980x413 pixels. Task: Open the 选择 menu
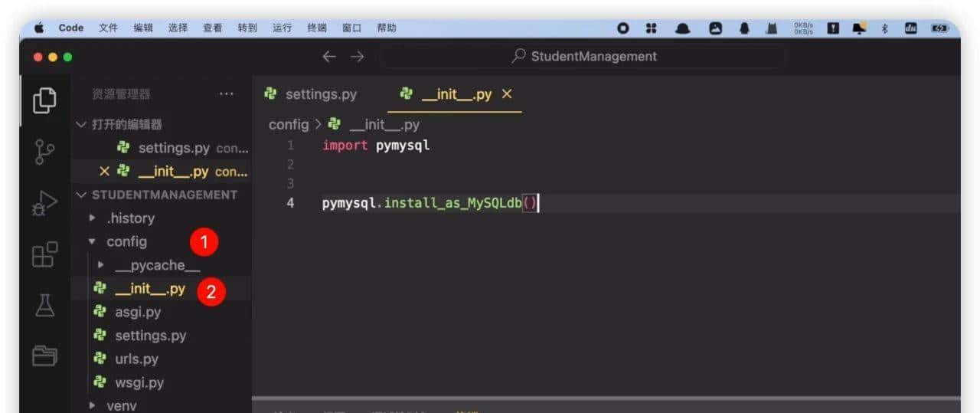pyautogui.click(x=178, y=28)
